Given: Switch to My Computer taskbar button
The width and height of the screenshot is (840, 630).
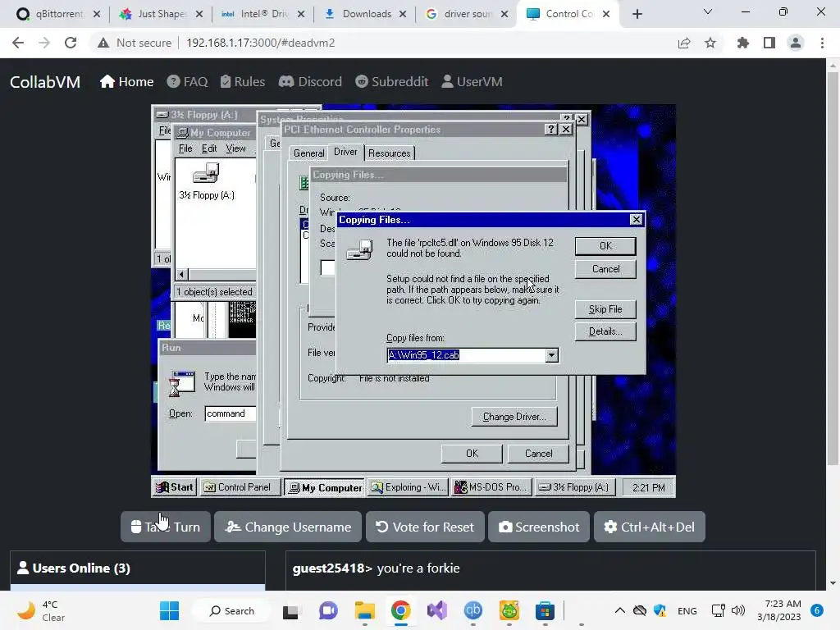Looking at the screenshot, I should pyautogui.click(x=325, y=487).
